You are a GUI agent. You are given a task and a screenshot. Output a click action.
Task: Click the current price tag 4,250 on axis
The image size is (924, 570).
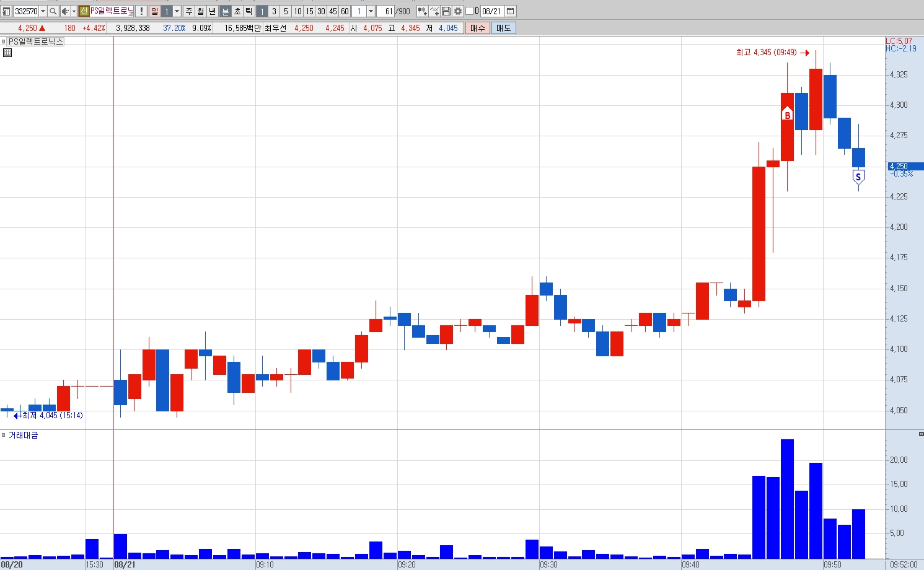pyautogui.click(x=906, y=166)
